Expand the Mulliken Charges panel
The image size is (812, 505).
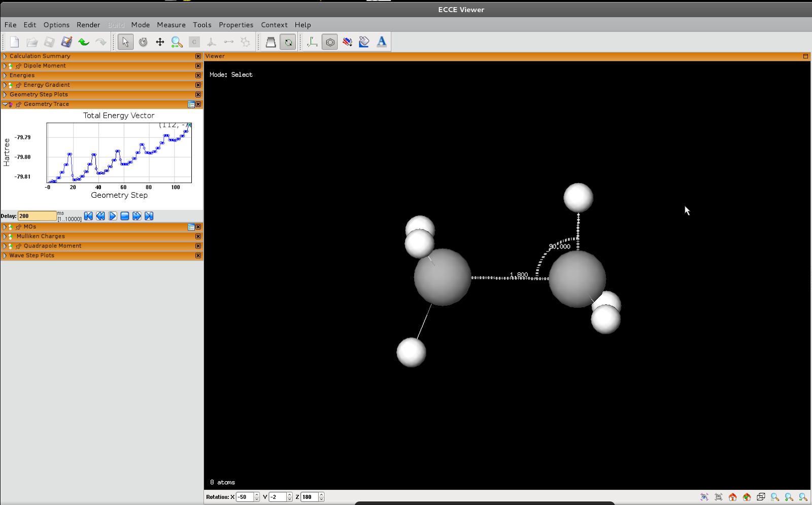(5, 236)
